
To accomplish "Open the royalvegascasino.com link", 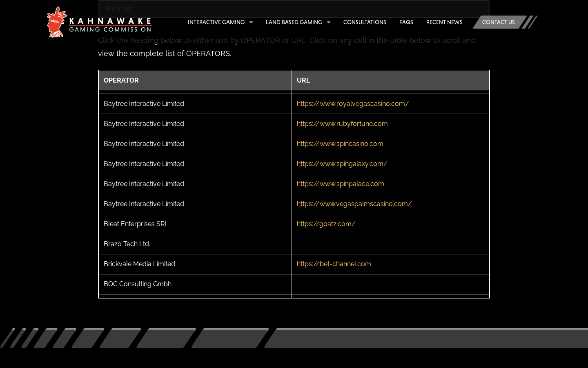I will [x=353, y=104].
